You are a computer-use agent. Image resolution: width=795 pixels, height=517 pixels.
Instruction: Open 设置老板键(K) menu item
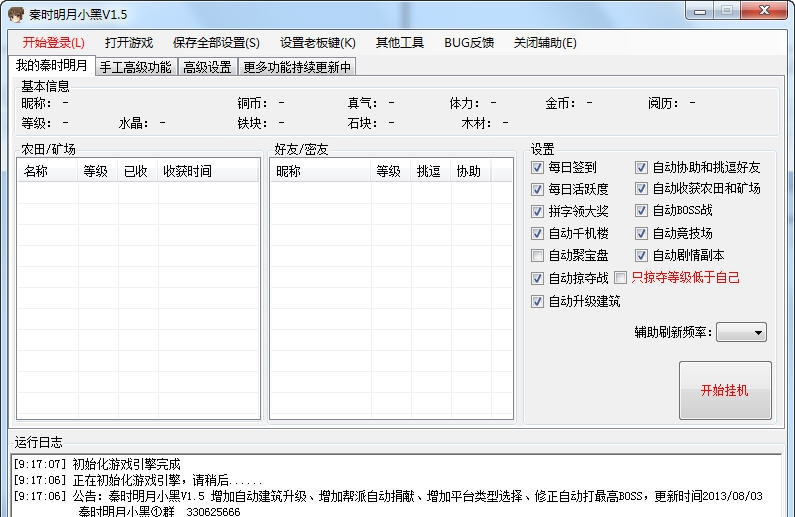(x=318, y=43)
